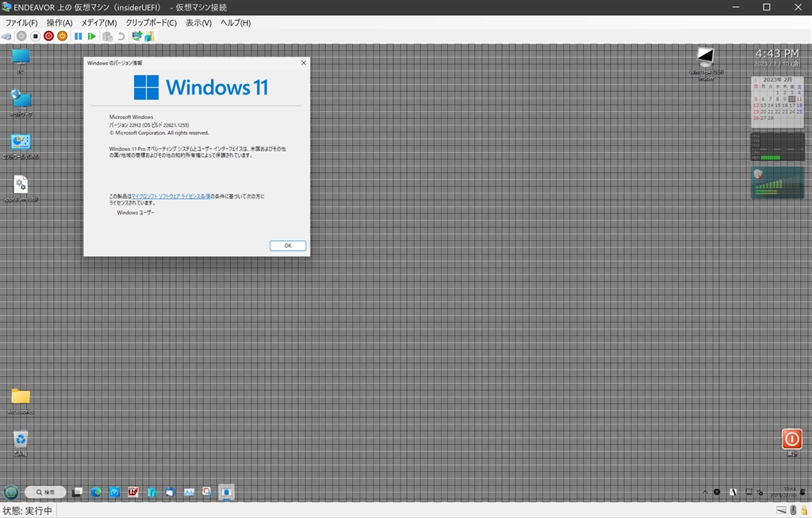Select day 10 in the calendar gadget
Image resolution: width=812 pixels, height=518 pixels.
(x=792, y=99)
